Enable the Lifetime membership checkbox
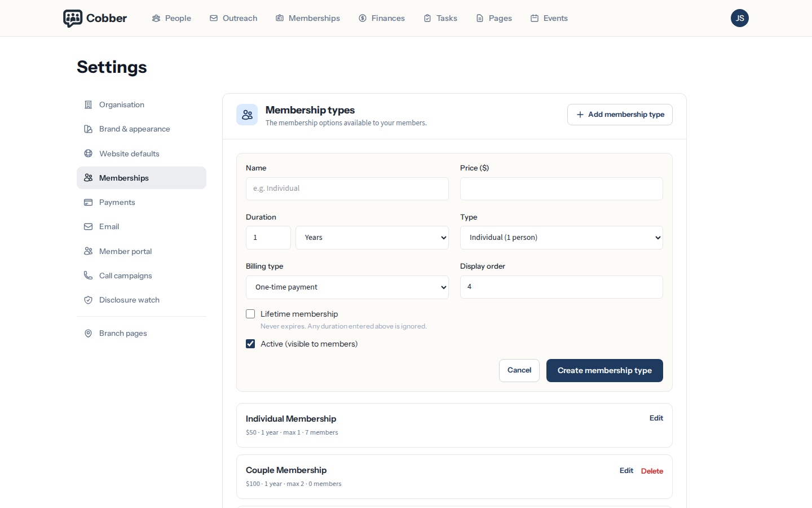Image resolution: width=812 pixels, height=508 pixels. click(x=250, y=314)
